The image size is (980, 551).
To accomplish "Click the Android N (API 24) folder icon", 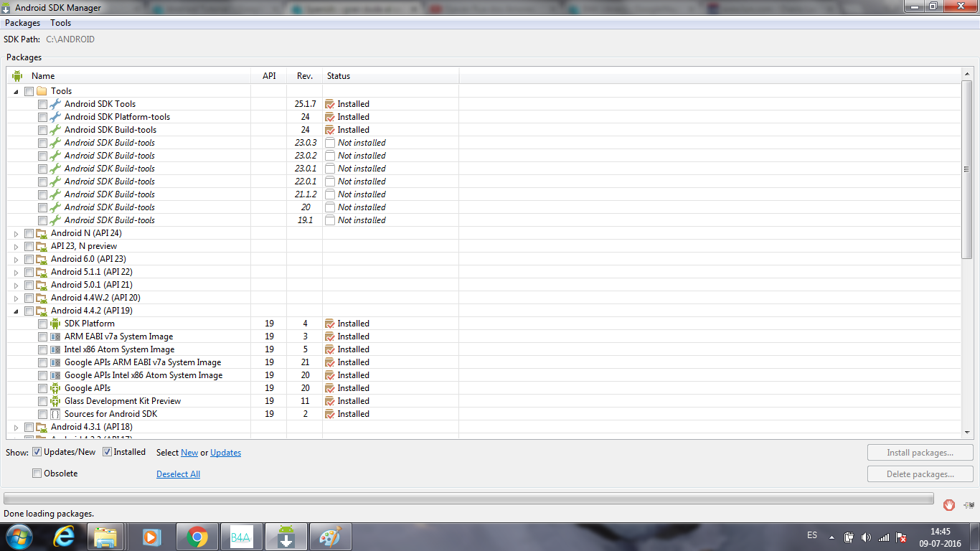I will (x=42, y=233).
